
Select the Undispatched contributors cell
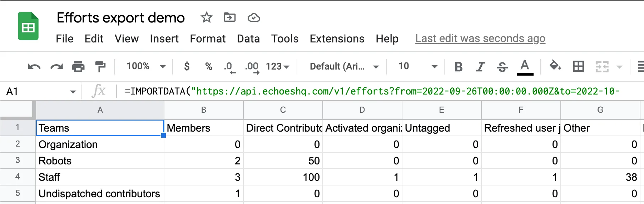(100, 193)
